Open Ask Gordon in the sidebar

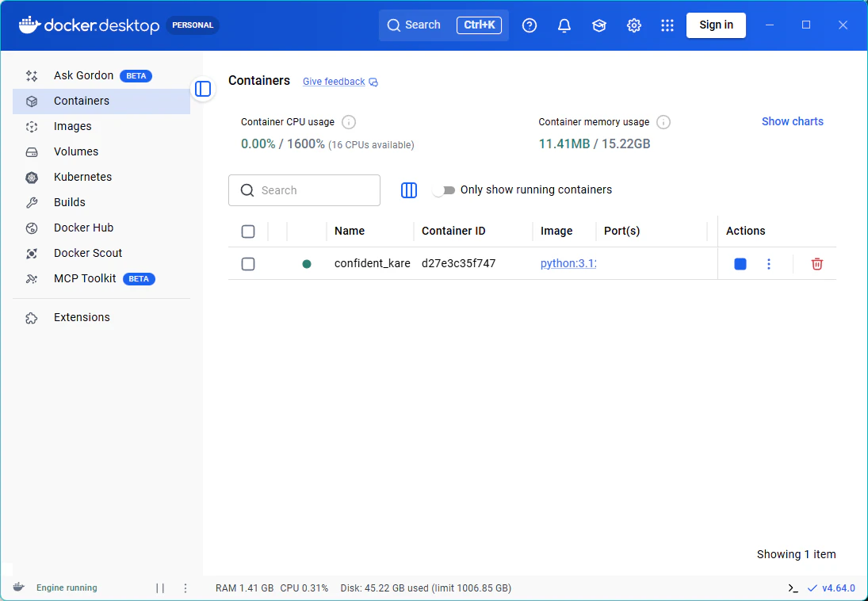click(x=101, y=75)
